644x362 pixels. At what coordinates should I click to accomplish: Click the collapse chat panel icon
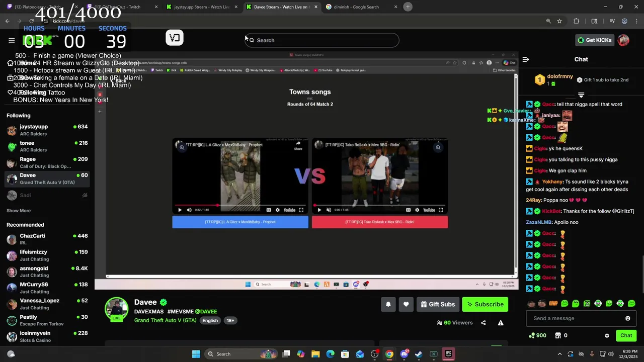(x=526, y=59)
